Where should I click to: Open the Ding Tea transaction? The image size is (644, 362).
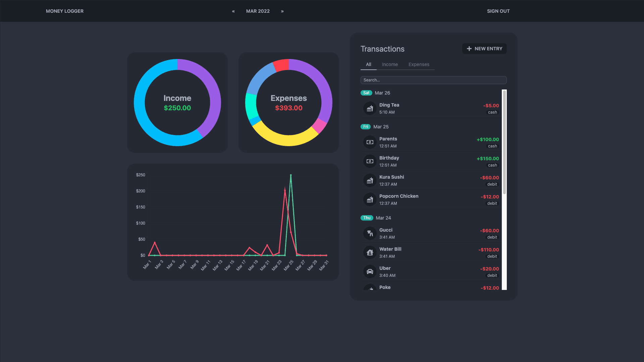click(x=431, y=108)
